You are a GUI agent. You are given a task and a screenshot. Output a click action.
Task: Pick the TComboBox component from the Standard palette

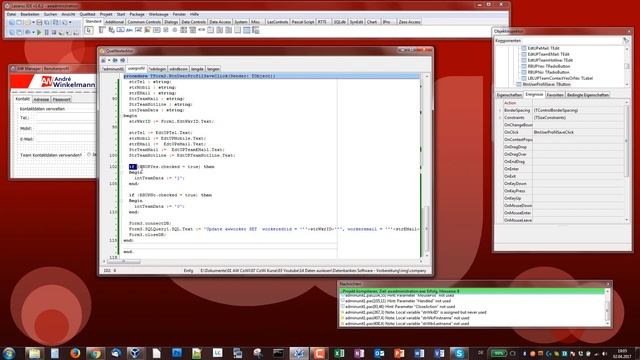pyautogui.click(x=192, y=30)
